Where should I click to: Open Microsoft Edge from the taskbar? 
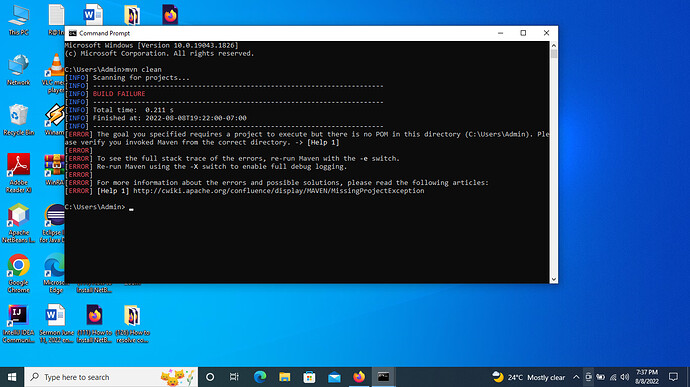tap(260, 377)
